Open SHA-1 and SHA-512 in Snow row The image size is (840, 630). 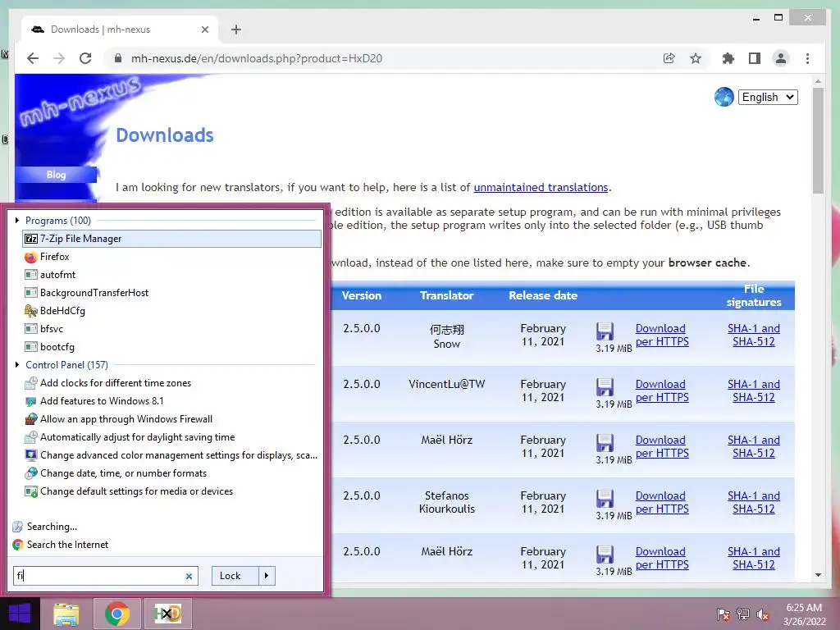(754, 335)
